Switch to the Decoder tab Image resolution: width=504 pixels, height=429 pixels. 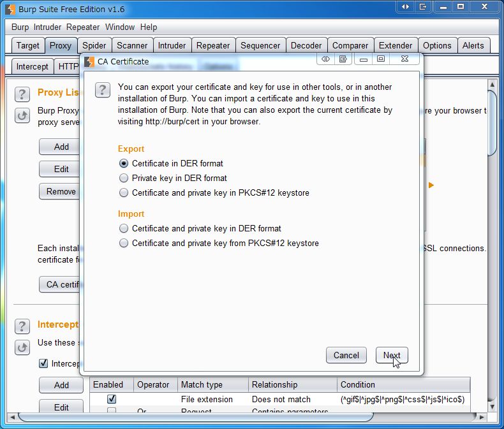click(306, 46)
